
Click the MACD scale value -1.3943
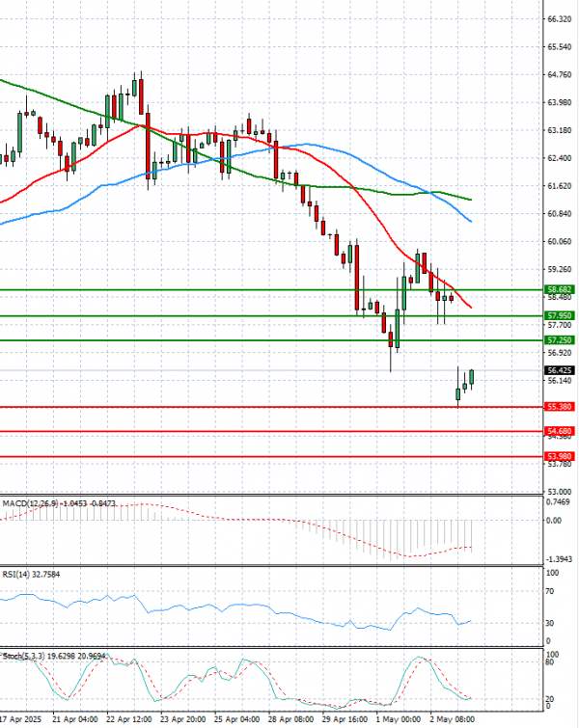(x=559, y=559)
